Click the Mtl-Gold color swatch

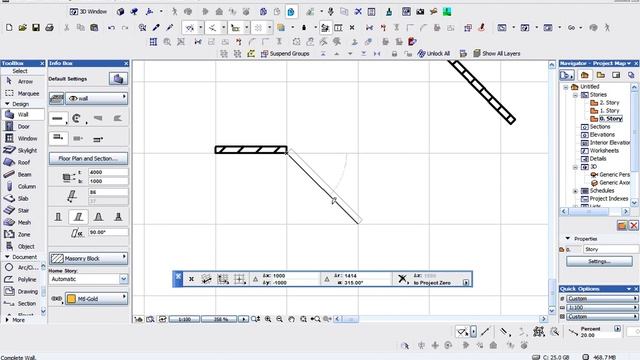coord(71,299)
